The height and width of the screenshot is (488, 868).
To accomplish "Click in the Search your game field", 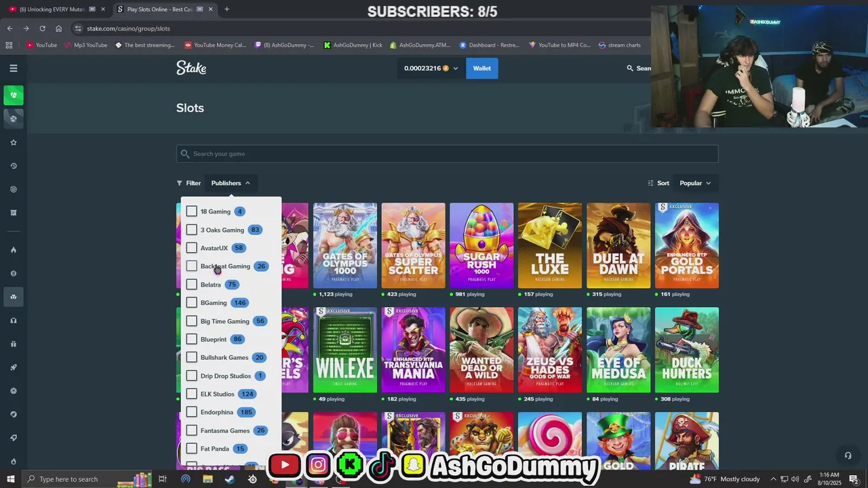I will click(x=447, y=154).
